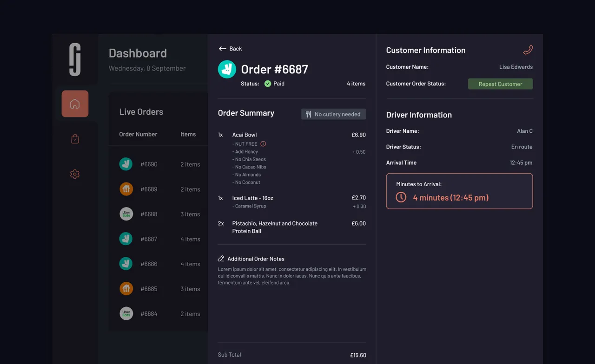Select order number #6684 in Live Orders
595x364 pixels.
pos(149,314)
